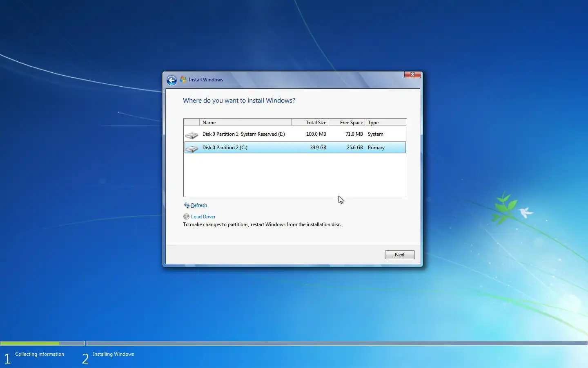The height and width of the screenshot is (368, 588).
Task: Click the green setup progress bar
Action: pos(30,343)
